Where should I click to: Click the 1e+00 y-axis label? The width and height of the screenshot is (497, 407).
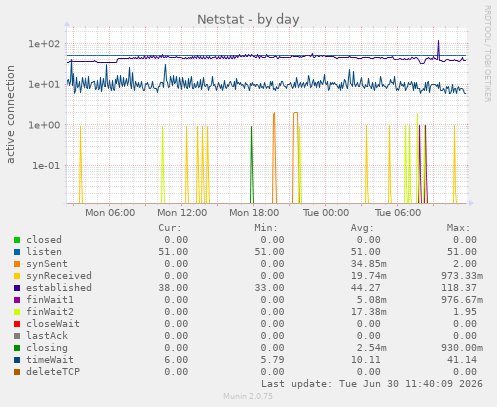(x=44, y=125)
